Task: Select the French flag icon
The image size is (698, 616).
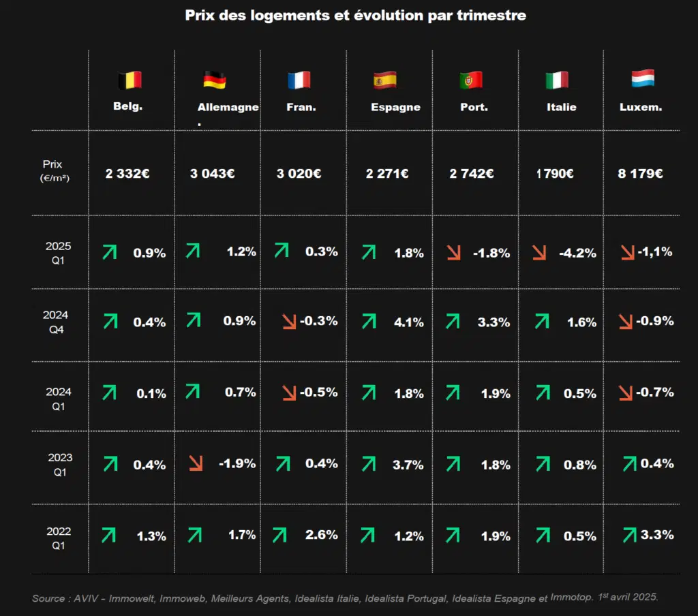Action: (x=299, y=80)
